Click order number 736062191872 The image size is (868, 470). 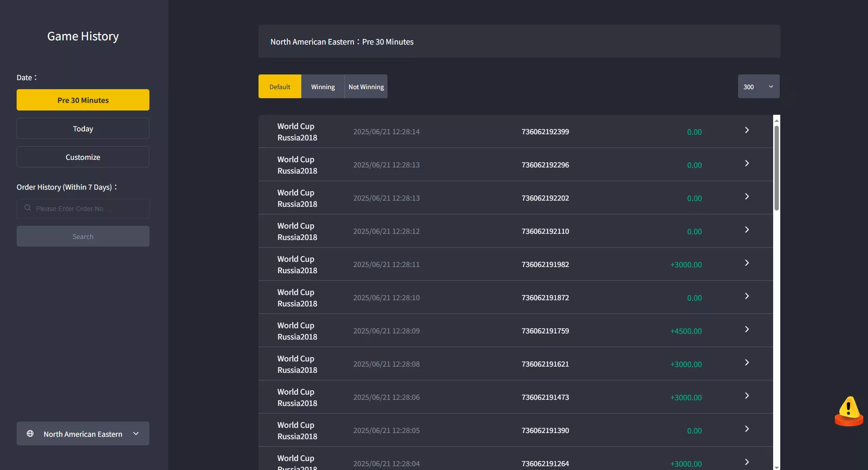(x=545, y=297)
